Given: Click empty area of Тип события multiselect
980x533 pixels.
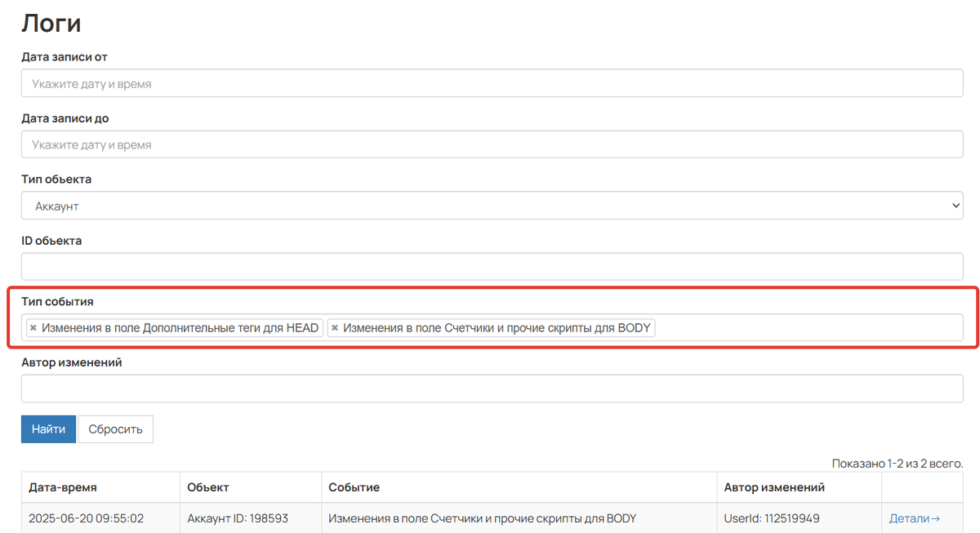Looking at the screenshot, I should tap(808, 328).
